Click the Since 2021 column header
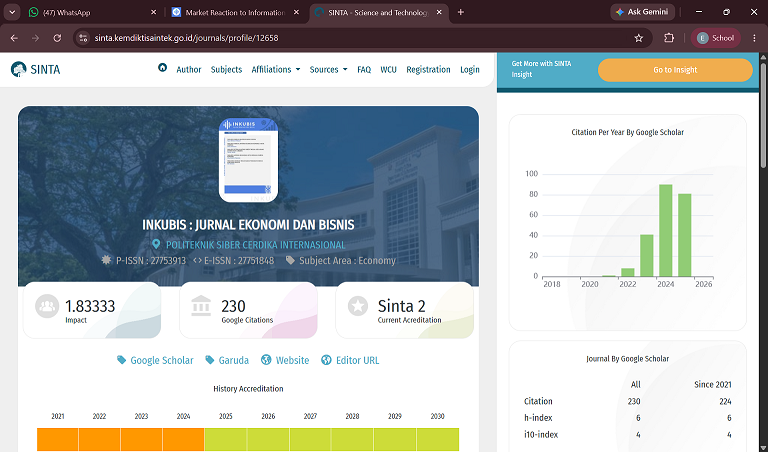Image resolution: width=768 pixels, height=452 pixels. [713, 384]
